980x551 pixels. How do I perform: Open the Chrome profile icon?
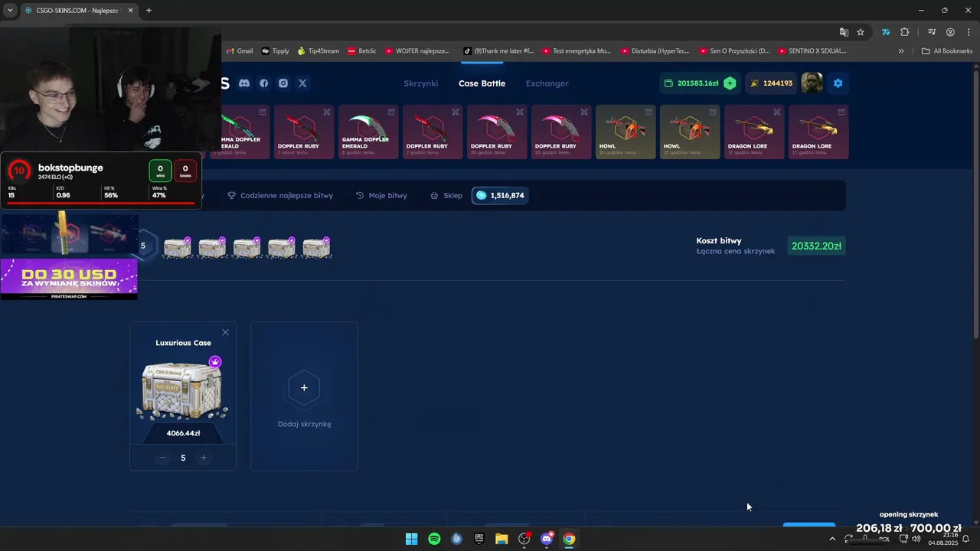950,32
